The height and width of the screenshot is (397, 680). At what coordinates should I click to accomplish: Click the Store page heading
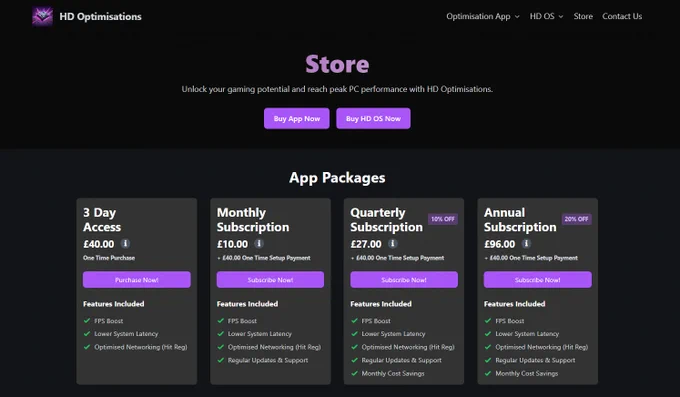pyautogui.click(x=337, y=64)
